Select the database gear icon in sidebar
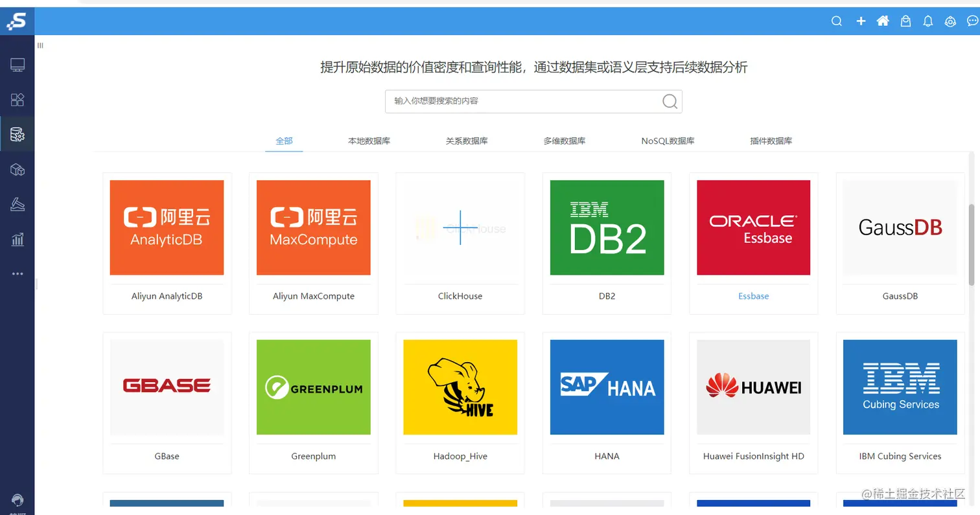The width and height of the screenshot is (980, 515). [x=17, y=135]
